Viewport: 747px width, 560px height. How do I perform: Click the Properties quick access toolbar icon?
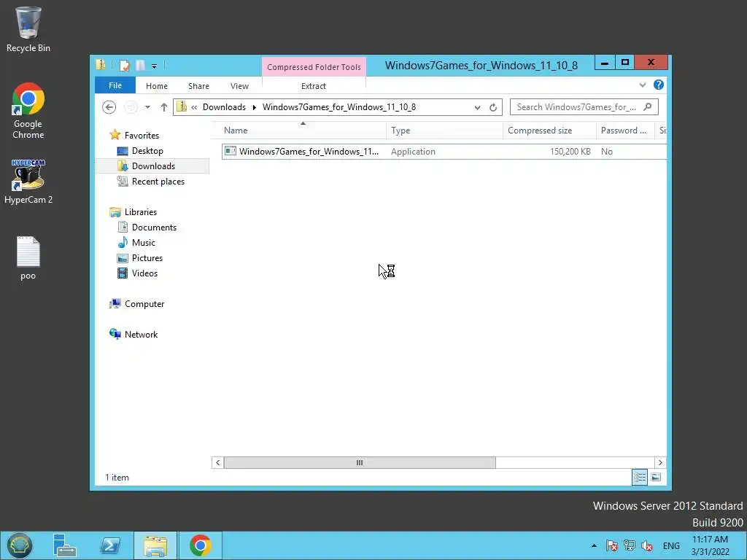tap(125, 66)
